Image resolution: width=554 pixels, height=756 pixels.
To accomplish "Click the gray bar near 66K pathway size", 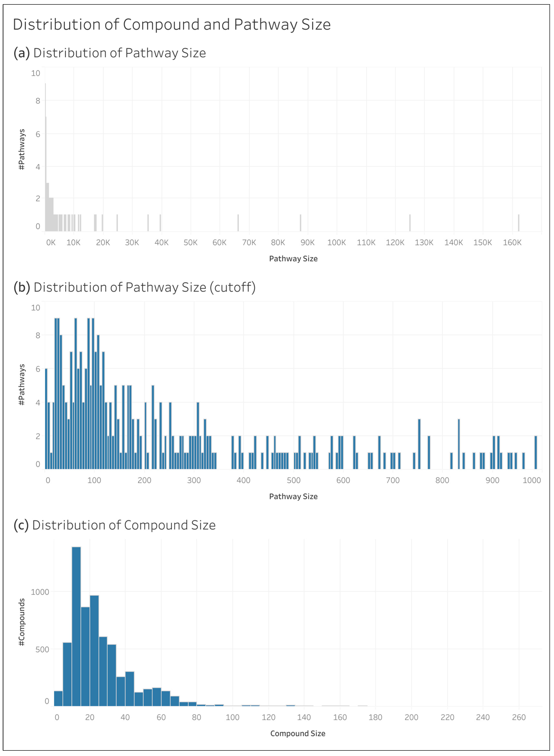I will point(238,223).
